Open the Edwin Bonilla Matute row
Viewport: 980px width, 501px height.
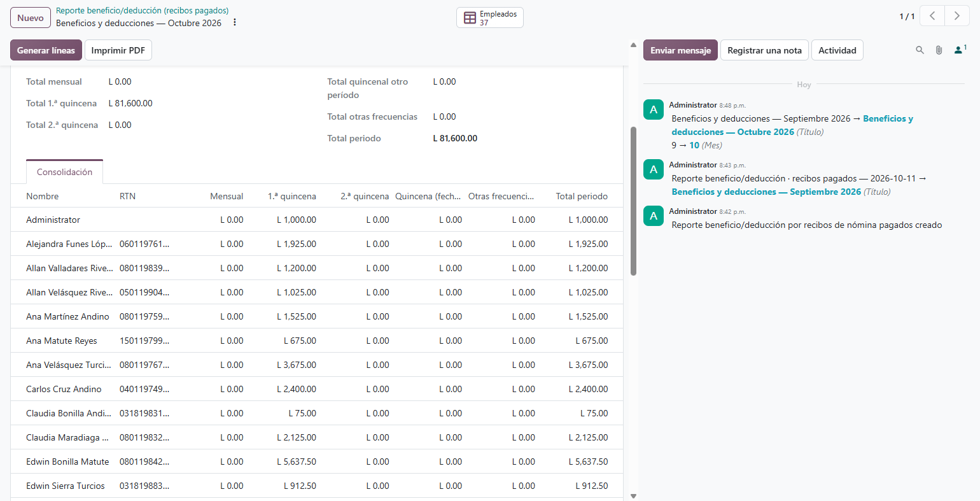pyautogui.click(x=316, y=462)
